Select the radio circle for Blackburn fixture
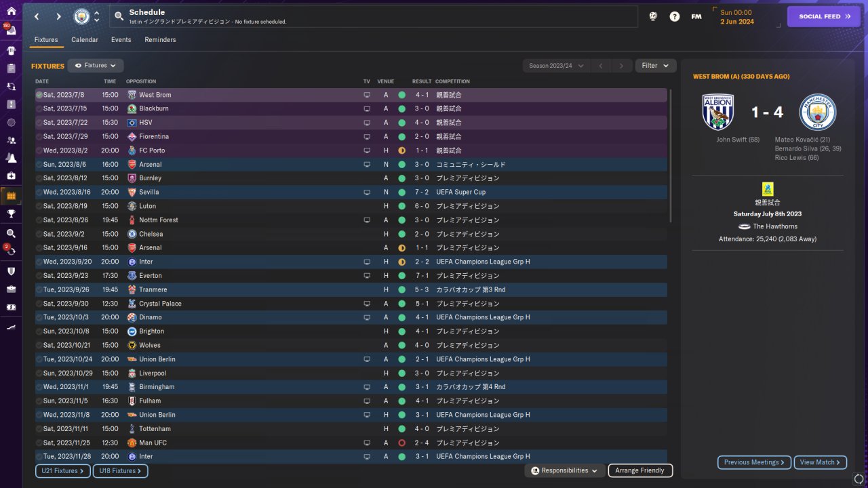 tap(39, 108)
